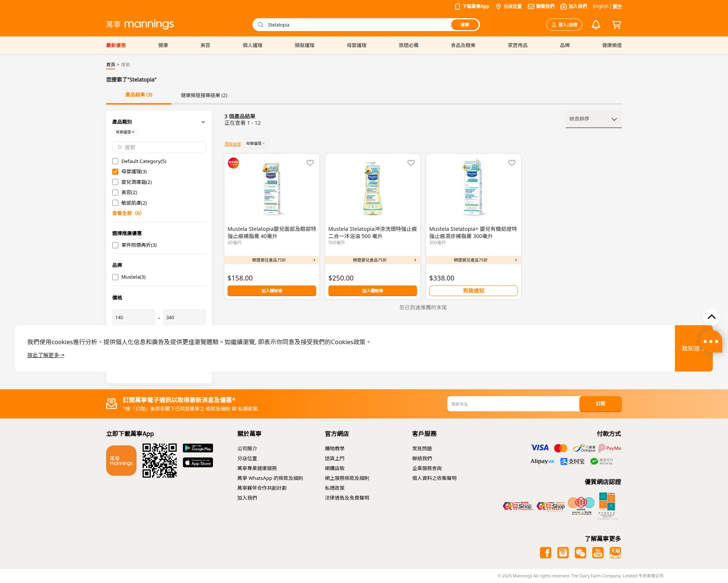Click 到貨通知 for Stelatopia+ 300毫升
Screen dimensions: 728x583
(474, 291)
